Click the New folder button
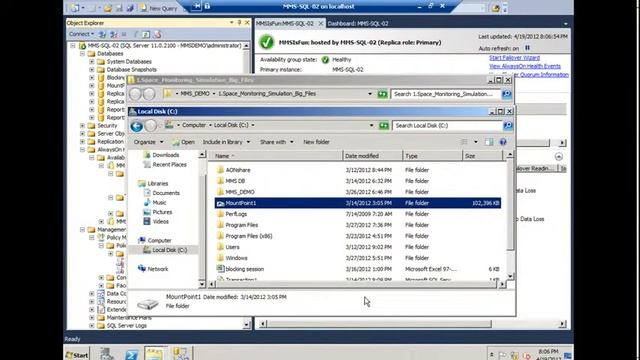 pos(316,142)
